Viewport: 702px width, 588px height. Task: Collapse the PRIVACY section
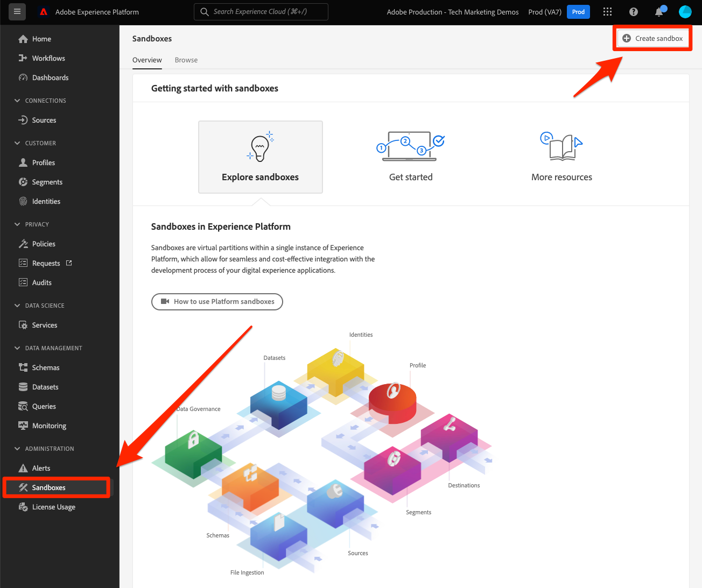(x=17, y=224)
